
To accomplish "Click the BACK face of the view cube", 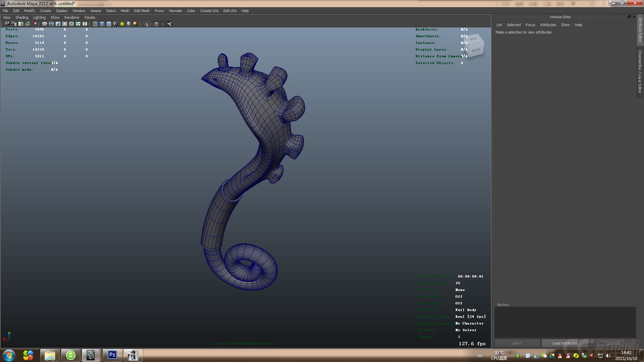I will click(x=476, y=50).
